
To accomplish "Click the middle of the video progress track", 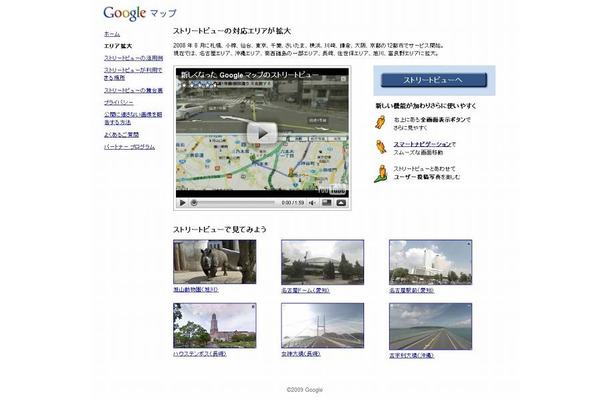I will (x=233, y=203).
